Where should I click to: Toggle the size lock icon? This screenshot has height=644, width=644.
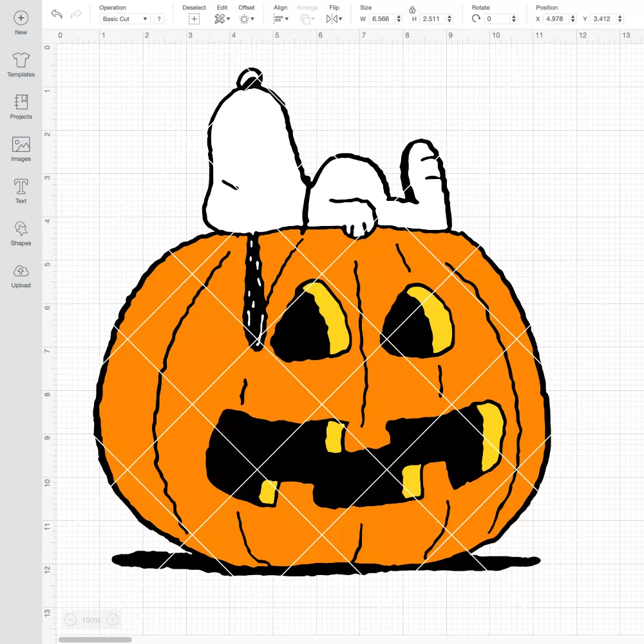coord(412,10)
